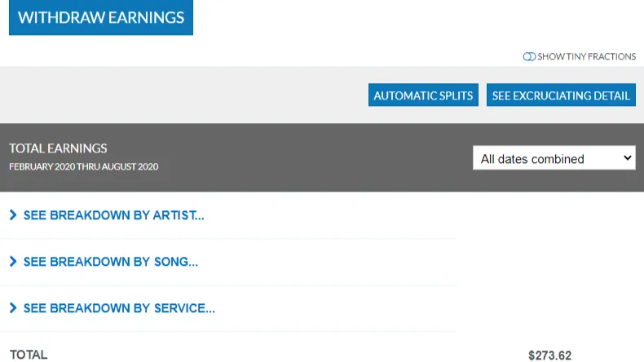This screenshot has height=362, width=644.
Task: Open Automatic Splits
Action: (423, 95)
